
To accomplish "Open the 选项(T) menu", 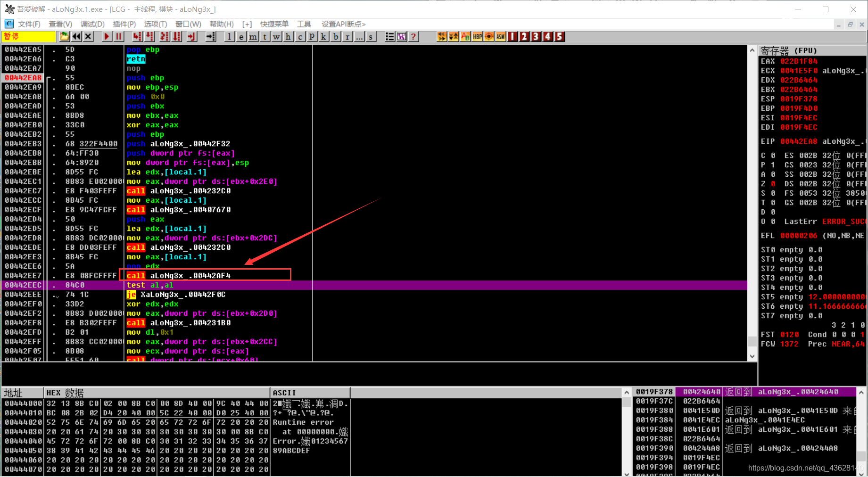I will tap(156, 24).
